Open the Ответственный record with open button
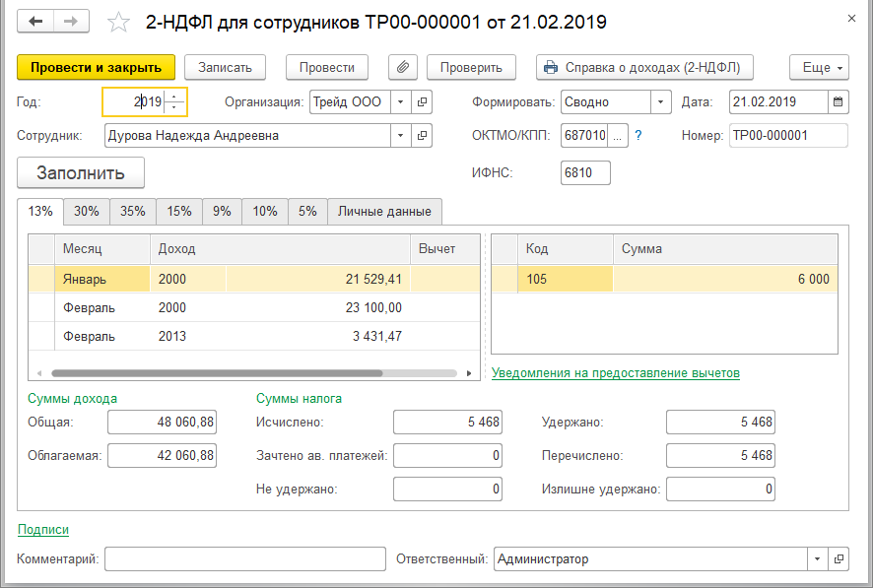 [x=839, y=559]
